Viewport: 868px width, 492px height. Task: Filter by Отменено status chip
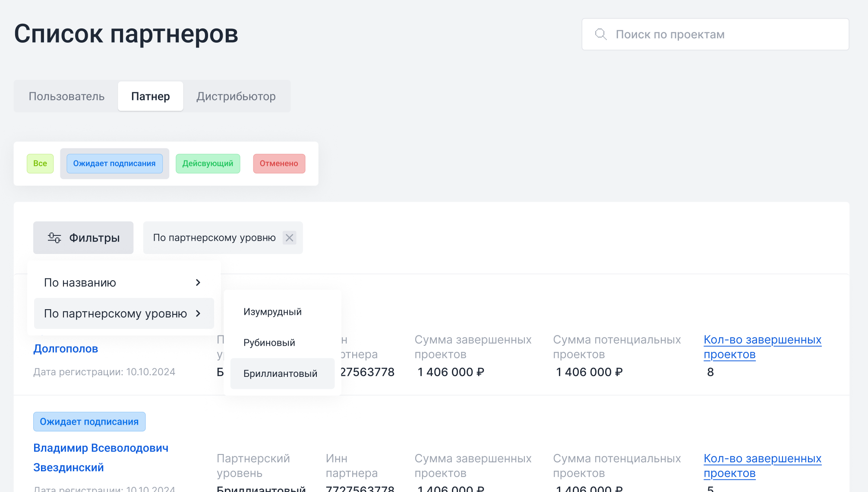279,163
